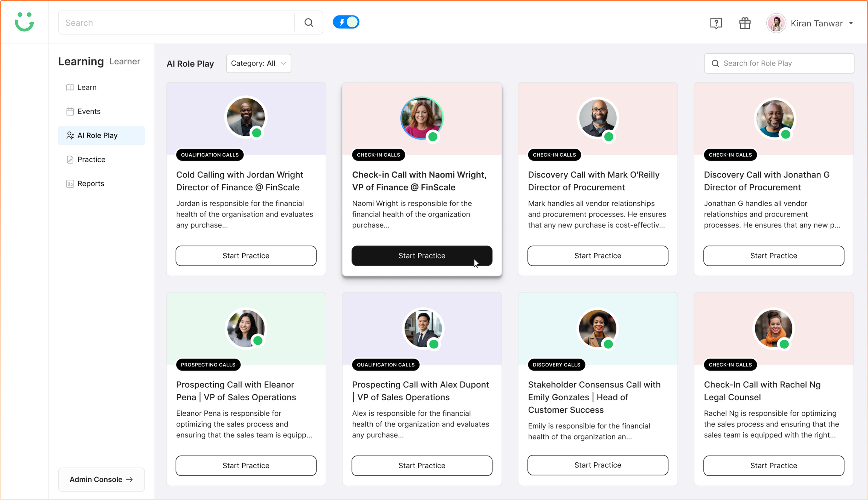The image size is (868, 500).
Task: Click Emily Gonzales' avatar photo
Action: [x=597, y=329]
